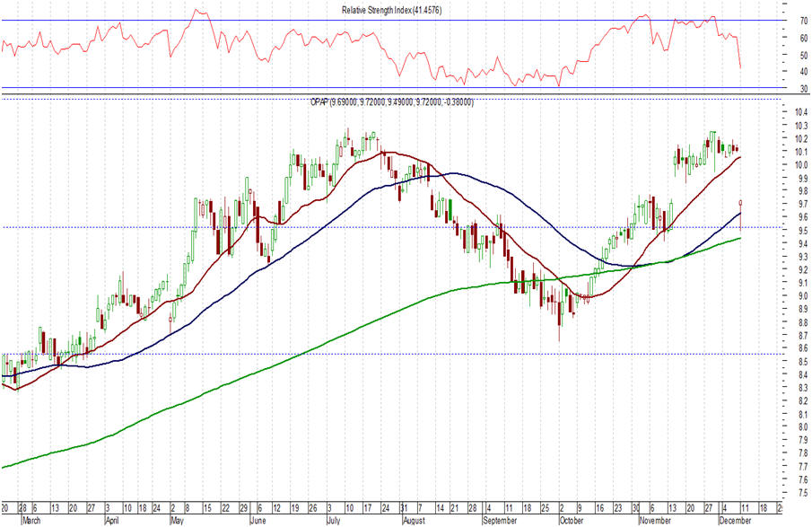Viewport: 812px width, 527px height.
Task: Click the price axis label 8.5
Action: 803,361
